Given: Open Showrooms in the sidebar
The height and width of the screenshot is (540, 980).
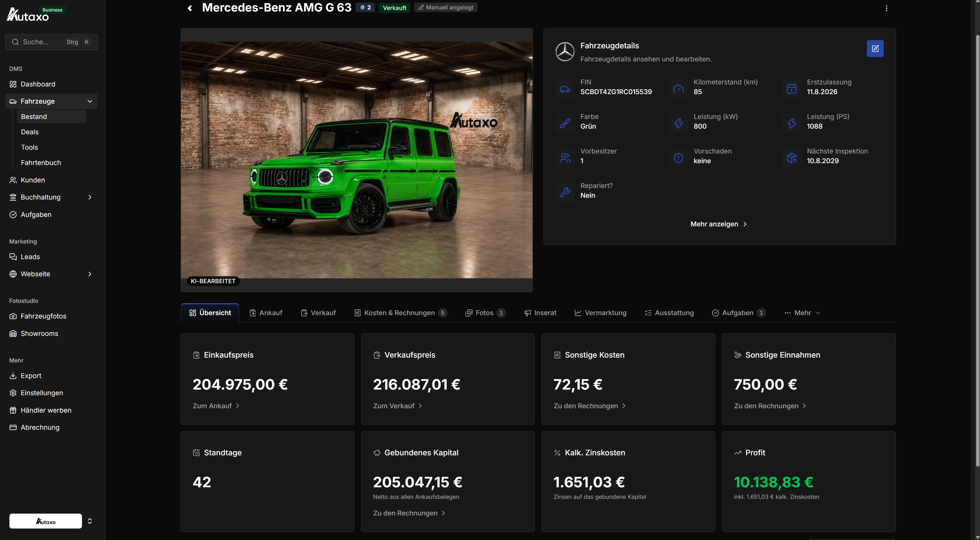Looking at the screenshot, I should [x=51, y=334].
